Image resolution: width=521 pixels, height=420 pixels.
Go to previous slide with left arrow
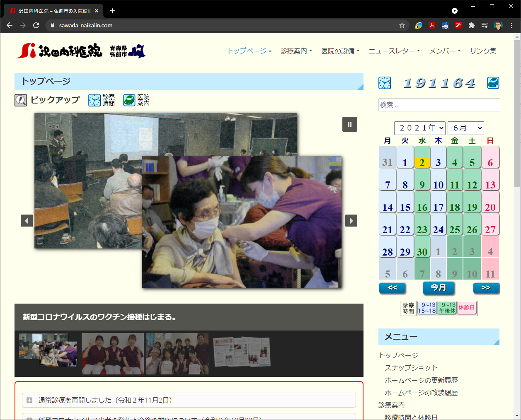(x=27, y=221)
